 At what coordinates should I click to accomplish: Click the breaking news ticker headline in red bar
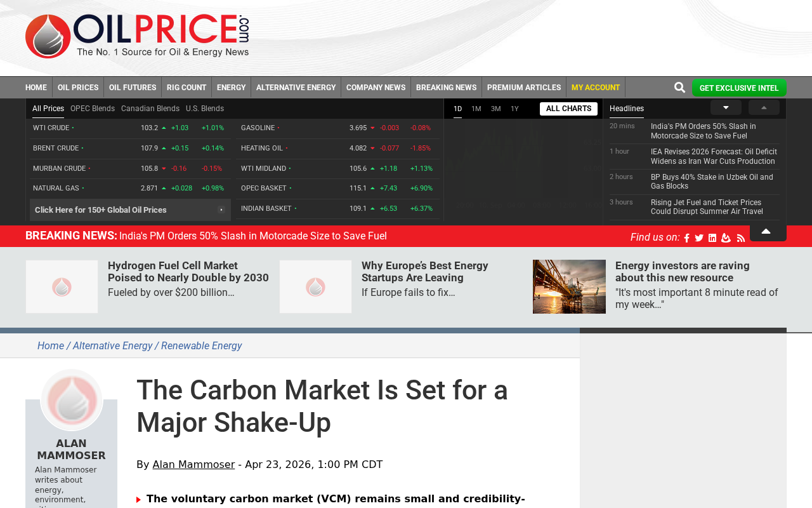(253, 236)
